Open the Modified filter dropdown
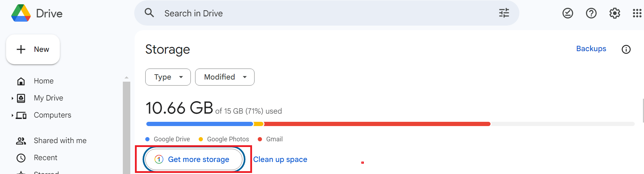This screenshot has height=174, width=644. coord(225,77)
